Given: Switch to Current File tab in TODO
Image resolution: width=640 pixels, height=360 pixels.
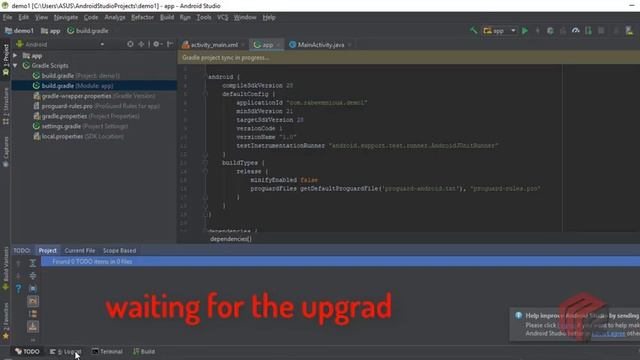Looking at the screenshot, I should [80, 251].
